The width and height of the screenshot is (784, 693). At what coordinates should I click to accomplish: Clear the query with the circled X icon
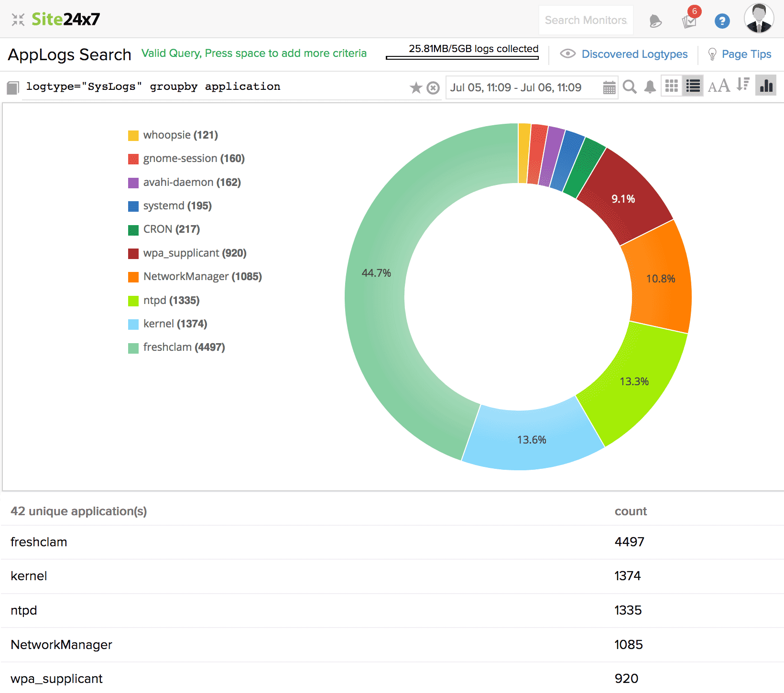click(x=433, y=88)
